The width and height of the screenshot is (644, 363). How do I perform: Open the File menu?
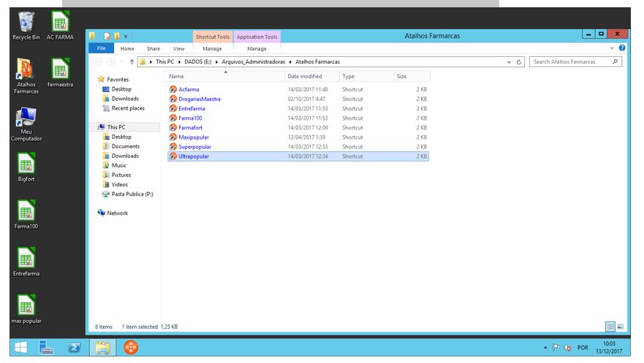pyautogui.click(x=102, y=48)
